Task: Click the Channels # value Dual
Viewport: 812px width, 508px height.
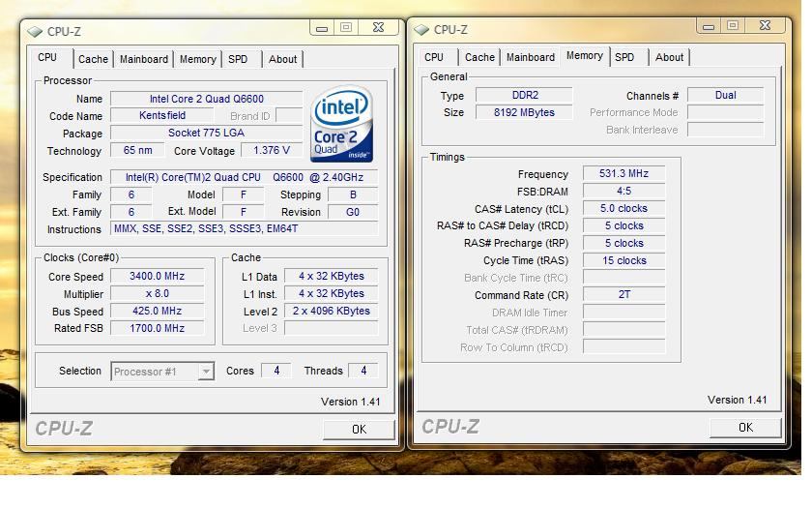Action: pyautogui.click(x=726, y=95)
